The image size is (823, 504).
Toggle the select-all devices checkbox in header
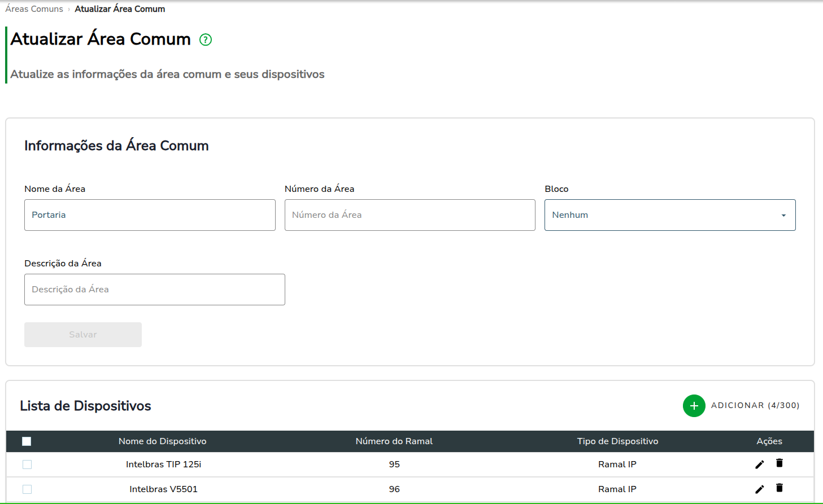coord(27,441)
